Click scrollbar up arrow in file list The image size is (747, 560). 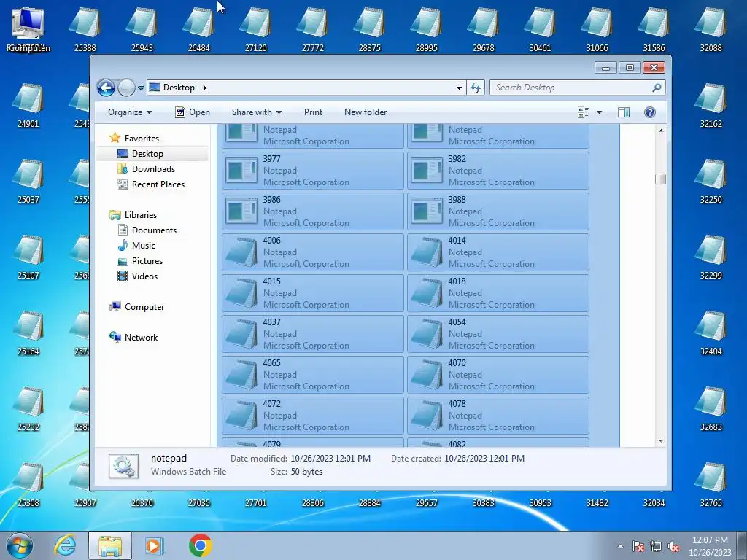[660, 130]
